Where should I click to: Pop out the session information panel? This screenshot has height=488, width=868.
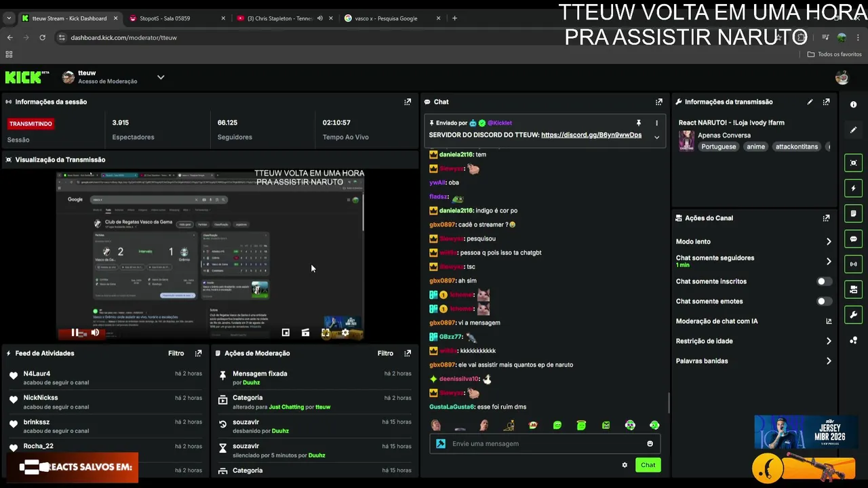408,102
